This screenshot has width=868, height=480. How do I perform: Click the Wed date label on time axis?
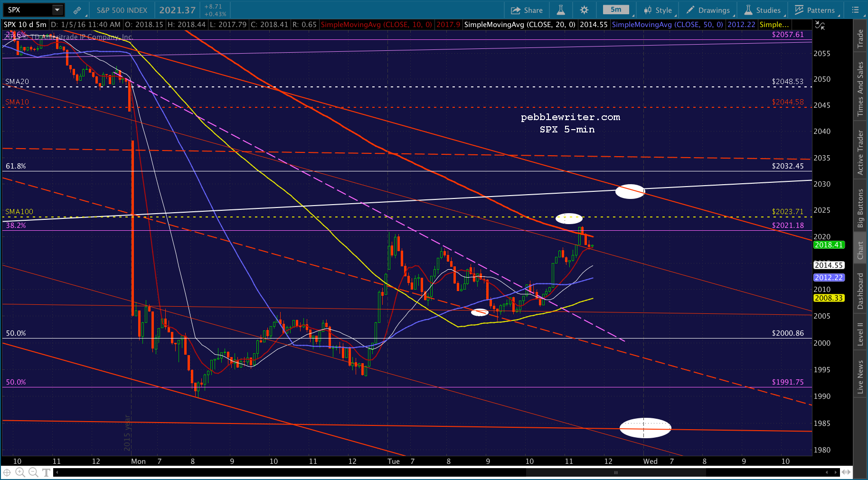pyautogui.click(x=651, y=461)
